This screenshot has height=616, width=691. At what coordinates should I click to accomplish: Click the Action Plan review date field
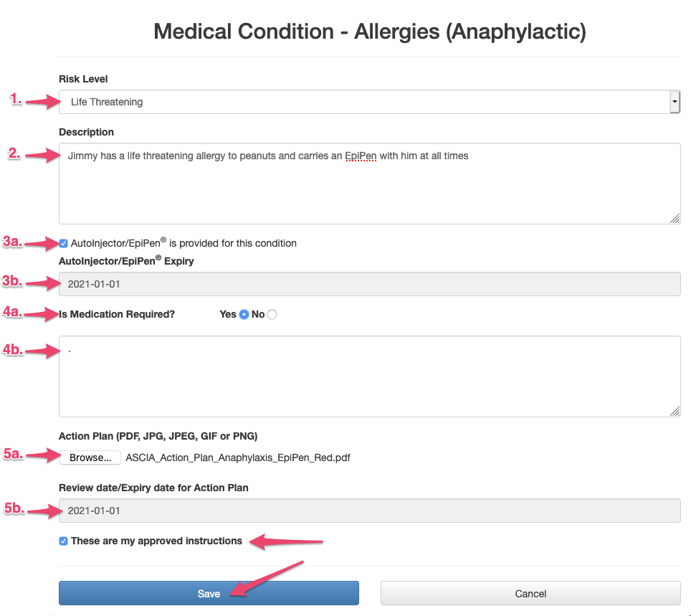pyautogui.click(x=369, y=511)
